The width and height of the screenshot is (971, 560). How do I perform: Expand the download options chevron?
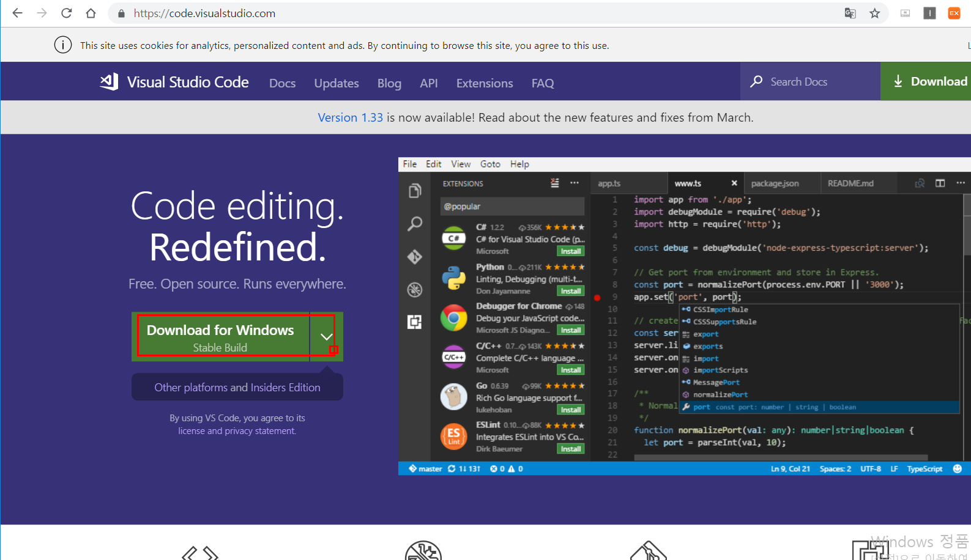[x=326, y=337]
